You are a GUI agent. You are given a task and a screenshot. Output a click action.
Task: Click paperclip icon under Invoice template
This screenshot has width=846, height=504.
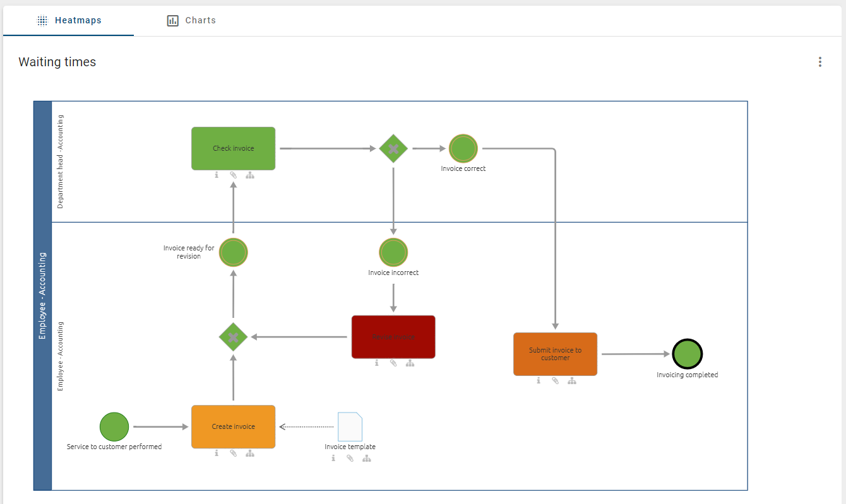[350, 459]
